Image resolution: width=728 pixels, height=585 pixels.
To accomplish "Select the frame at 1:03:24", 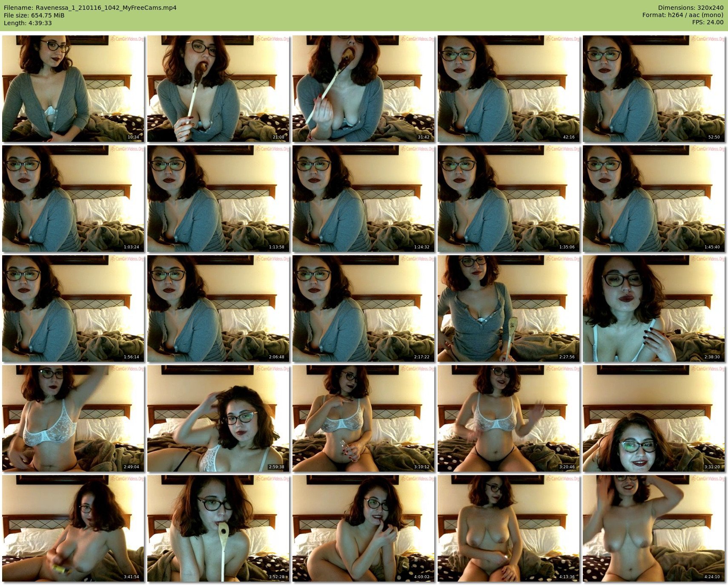I will pos(73,198).
